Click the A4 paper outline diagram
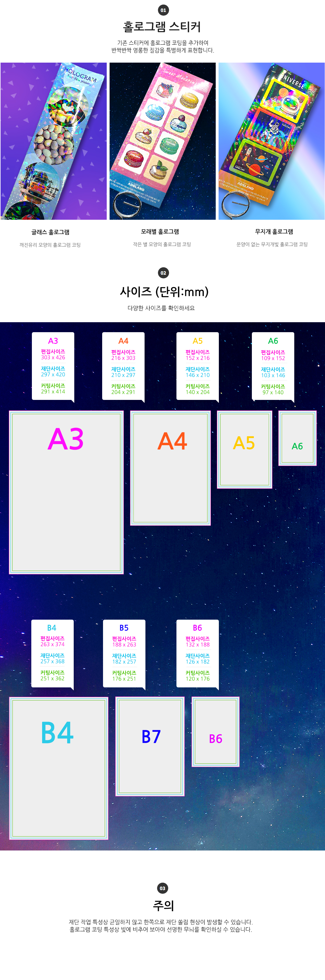The width and height of the screenshot is (325, 980). 170,468
